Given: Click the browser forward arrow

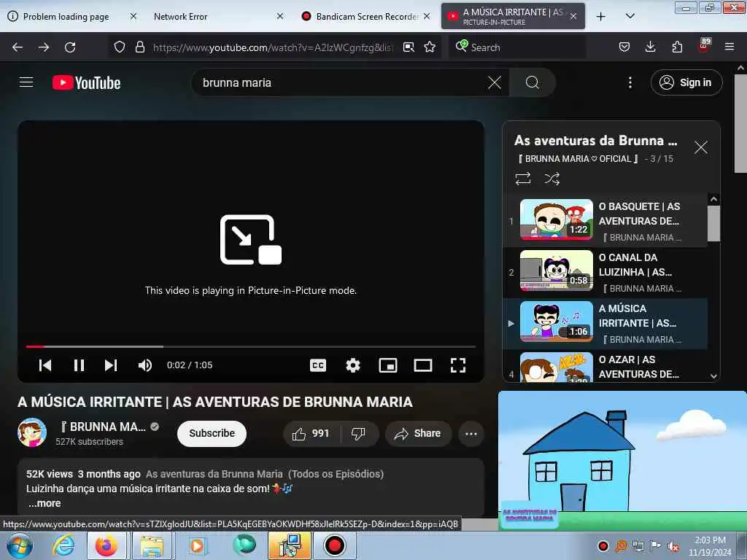Looking at the screenshot, I should point(44,47).
